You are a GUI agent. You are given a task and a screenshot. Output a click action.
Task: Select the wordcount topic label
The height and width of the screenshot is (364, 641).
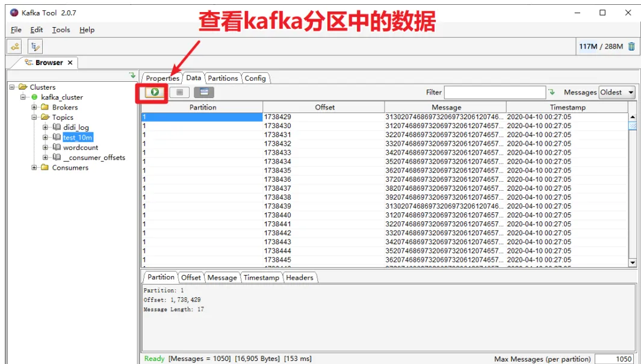81,147
